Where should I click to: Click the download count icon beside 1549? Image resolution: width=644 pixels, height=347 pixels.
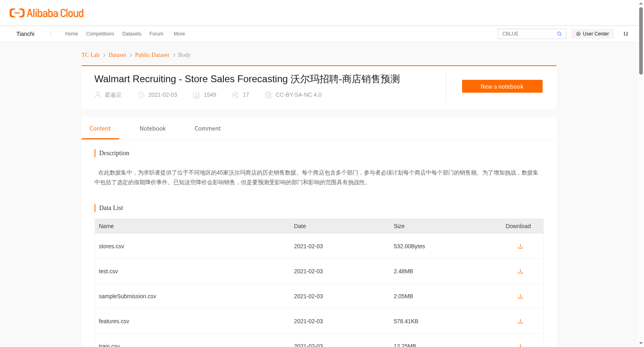[x=196, y=95]
